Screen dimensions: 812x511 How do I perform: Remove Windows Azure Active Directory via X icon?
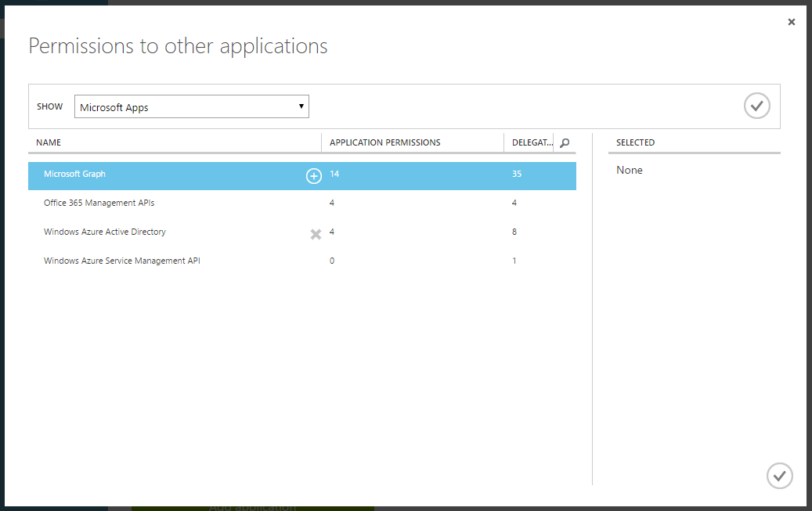(316, 234)
